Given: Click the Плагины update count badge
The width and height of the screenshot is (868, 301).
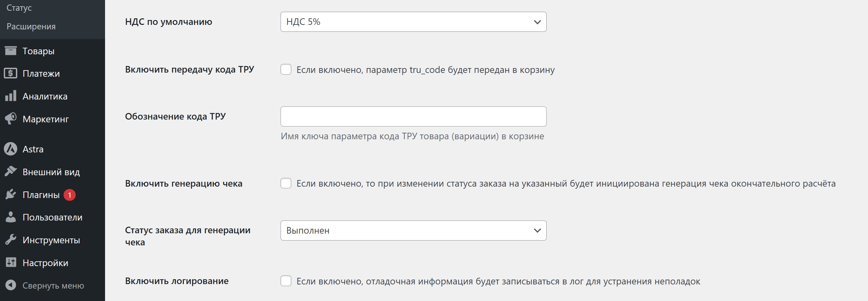Looking at the screenshot, I should tap(69, 195).
